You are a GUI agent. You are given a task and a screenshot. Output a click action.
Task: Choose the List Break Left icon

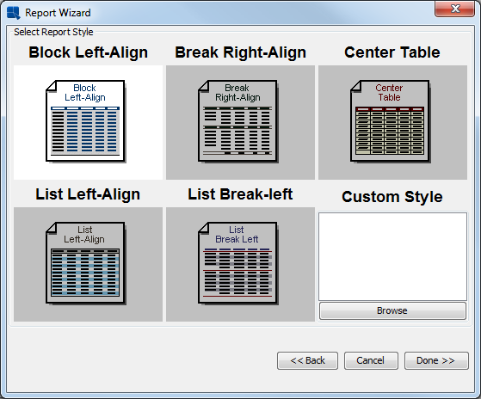click(238, 263)
